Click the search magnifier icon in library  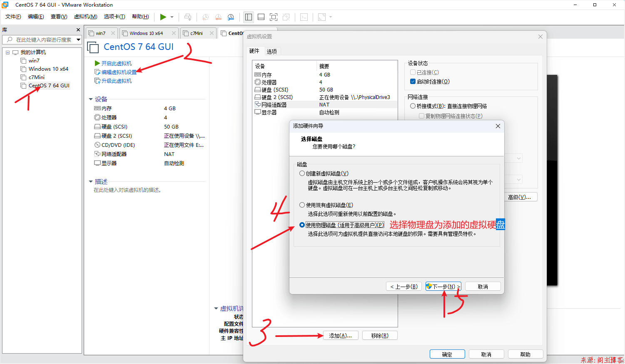10,40
